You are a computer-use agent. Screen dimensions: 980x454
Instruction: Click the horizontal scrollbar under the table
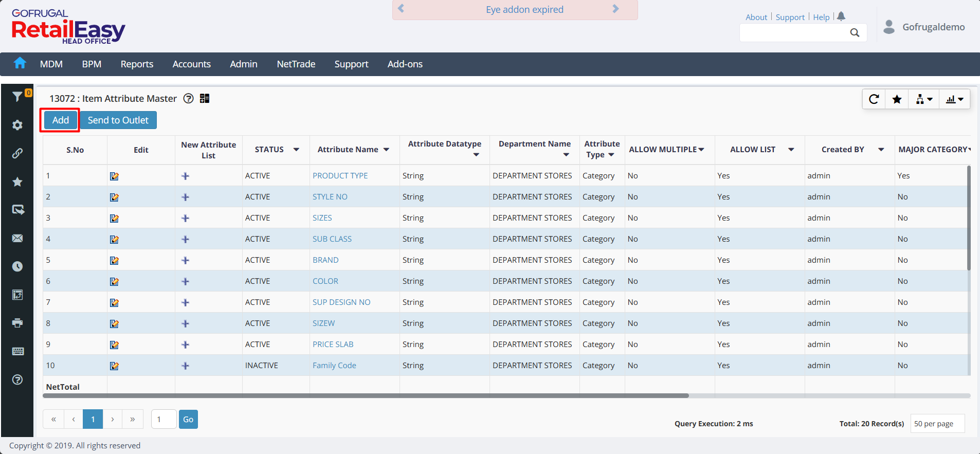[x=366, y=396]
